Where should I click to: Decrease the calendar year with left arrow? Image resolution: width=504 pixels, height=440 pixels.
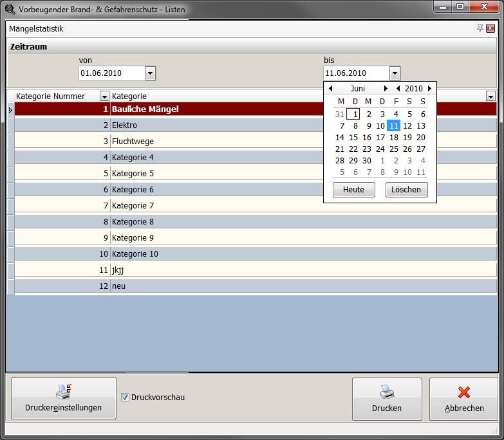click(x=398, y=89)
